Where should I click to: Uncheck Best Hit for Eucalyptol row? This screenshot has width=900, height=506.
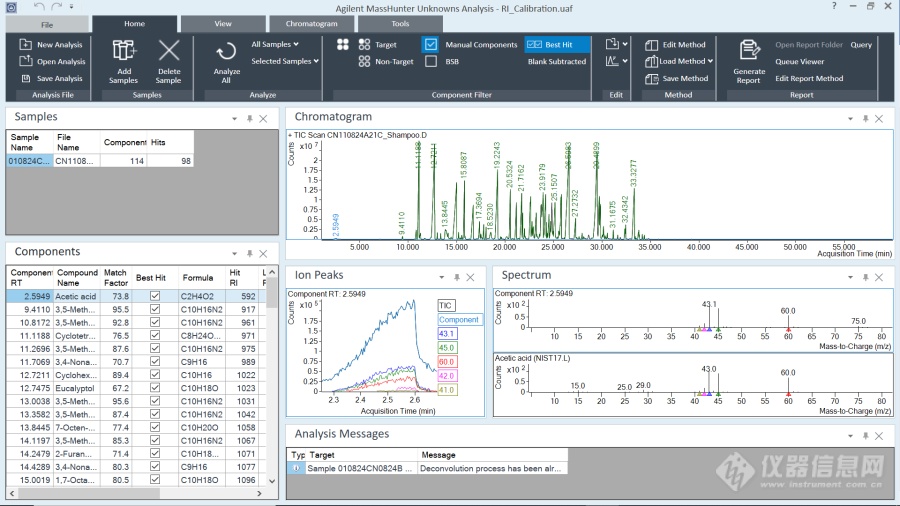pyautogui.click(x=155, y=388)
